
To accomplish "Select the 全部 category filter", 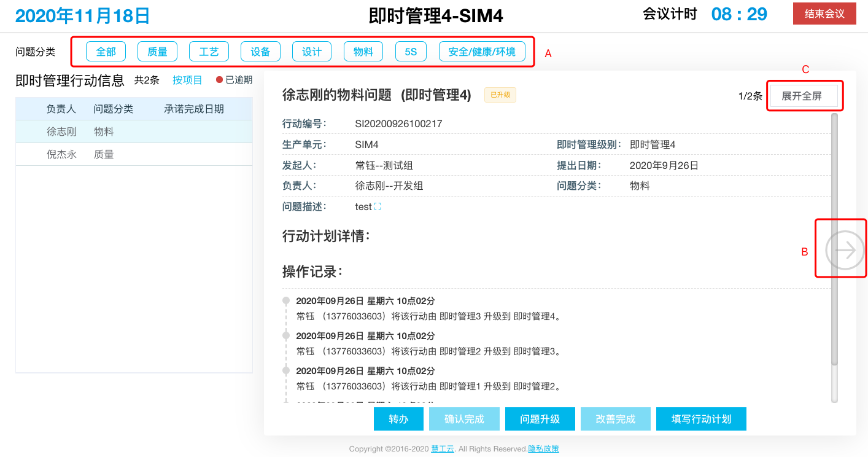I will (106, 52).
